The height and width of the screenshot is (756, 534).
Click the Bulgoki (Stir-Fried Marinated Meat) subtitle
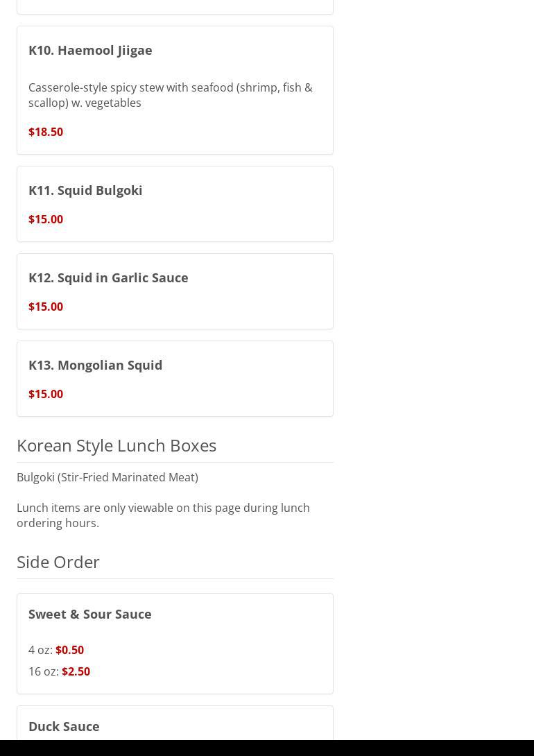pyautogui.click(x=107, y=477)
